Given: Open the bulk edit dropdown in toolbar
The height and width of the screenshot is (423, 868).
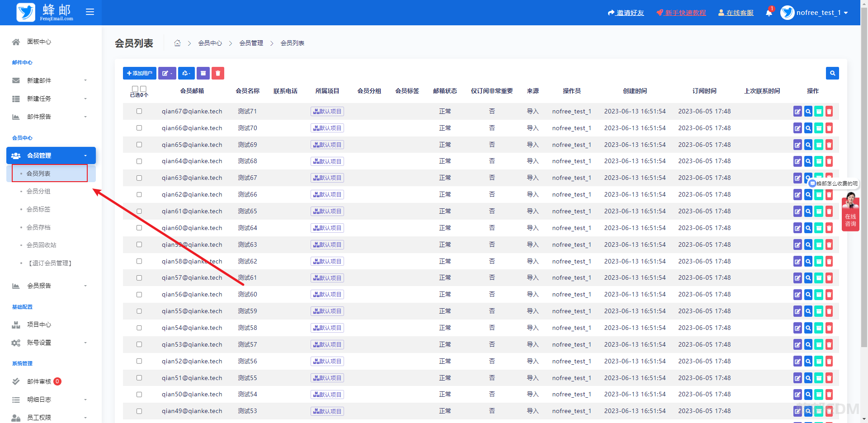Looking at the screenshot, I should tap(167, 73).
